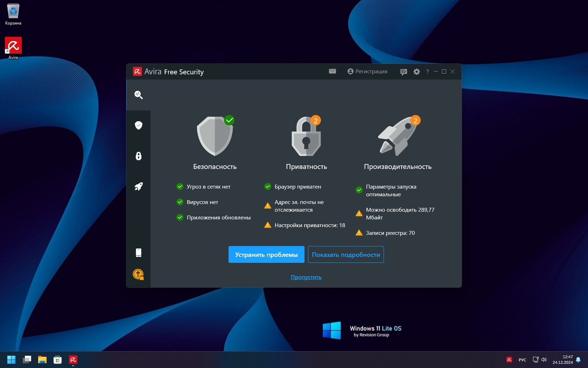588x368 pixels.
Task: Open the Avira desktop shortcut
Action: [x=13, y=48]
